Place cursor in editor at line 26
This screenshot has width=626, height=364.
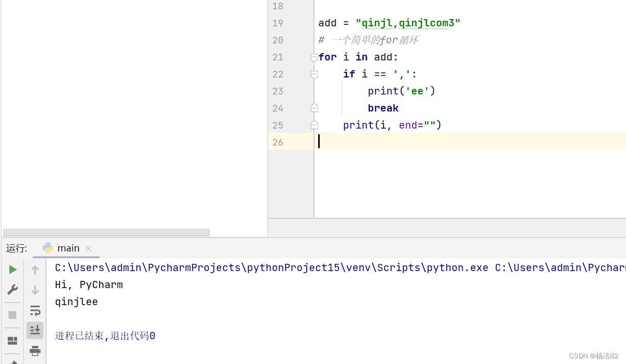(x=362, y=141)
